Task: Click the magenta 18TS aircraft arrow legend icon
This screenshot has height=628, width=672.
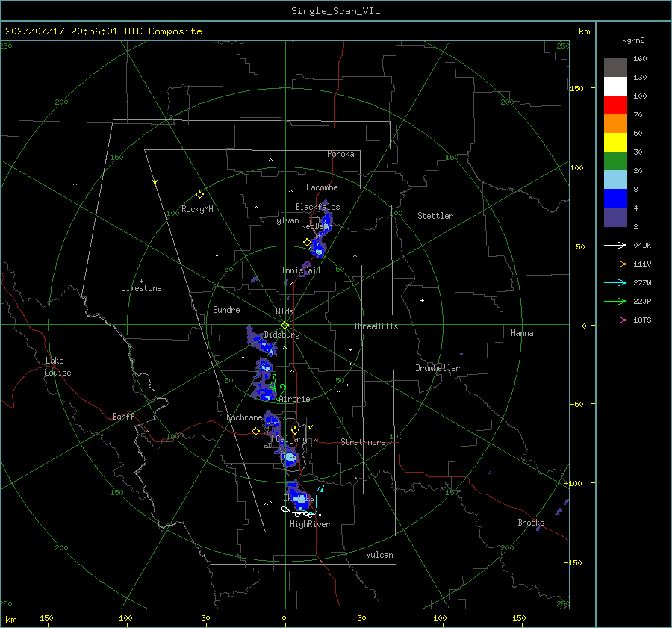Action: (x=615, y=320)
